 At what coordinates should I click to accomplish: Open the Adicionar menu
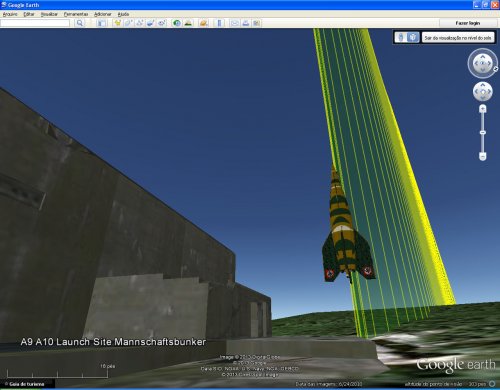pyautogui.click(x=102, y=14)
